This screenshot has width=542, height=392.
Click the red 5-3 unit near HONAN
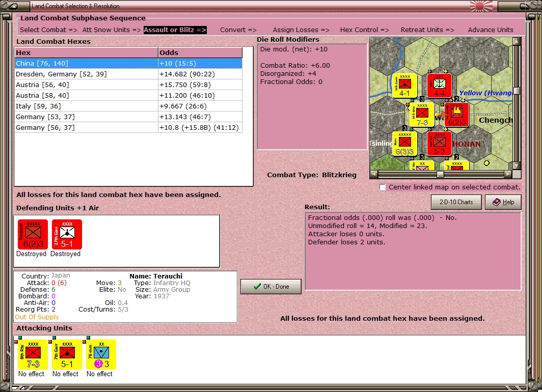point(439,144)
